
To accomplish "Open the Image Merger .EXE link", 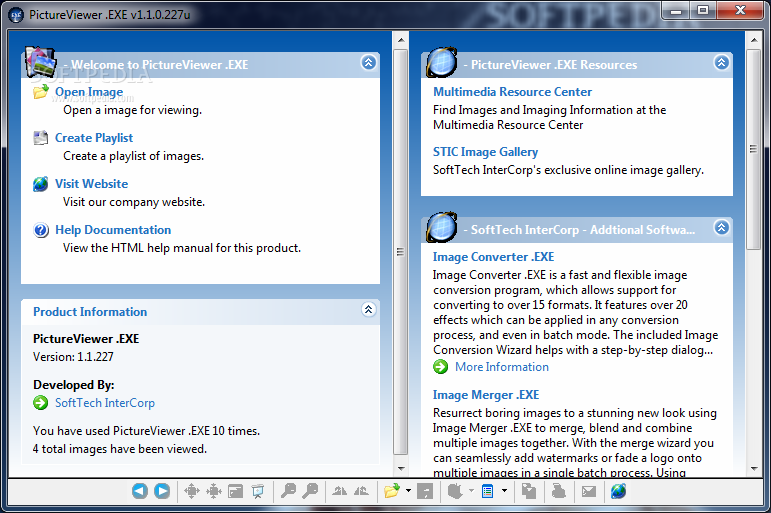I will click(486, 395).
